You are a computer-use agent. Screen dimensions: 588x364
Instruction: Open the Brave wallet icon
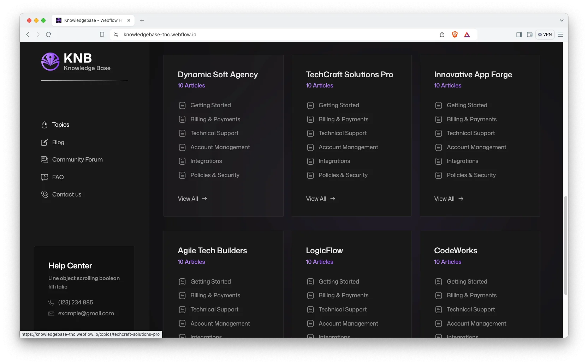tap(529, 35)
